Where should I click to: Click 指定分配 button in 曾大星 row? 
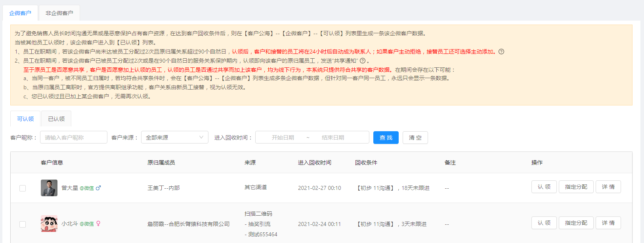pos(576,187)
